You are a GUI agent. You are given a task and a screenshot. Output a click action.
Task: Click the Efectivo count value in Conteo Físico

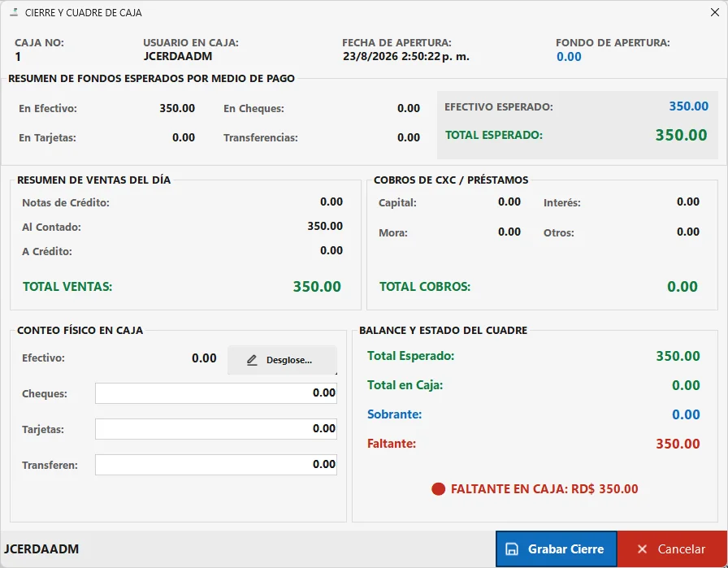click(x=204, y=358)
